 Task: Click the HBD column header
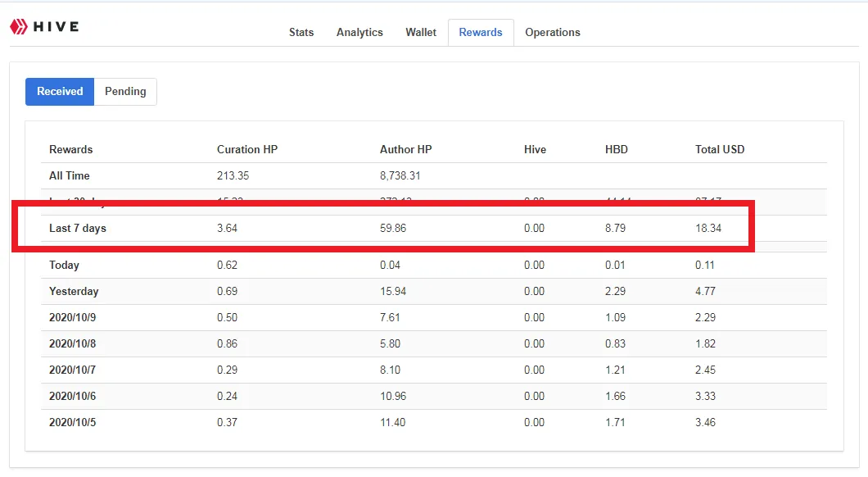click(x=616, y=150)
